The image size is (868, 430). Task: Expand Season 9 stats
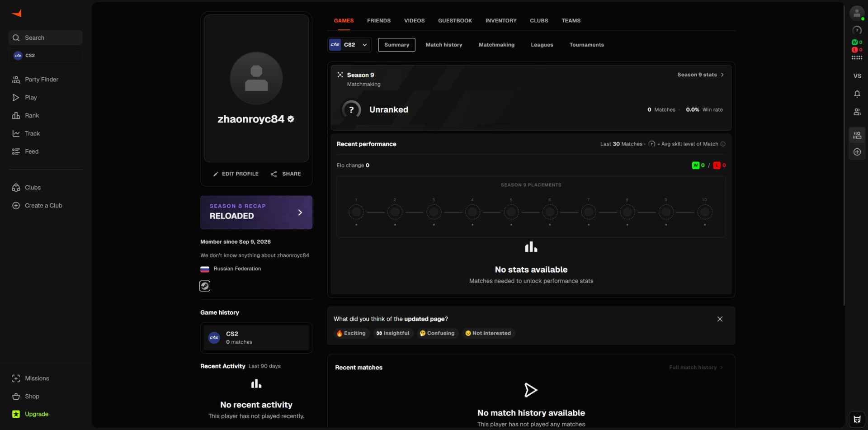[700, 75]
